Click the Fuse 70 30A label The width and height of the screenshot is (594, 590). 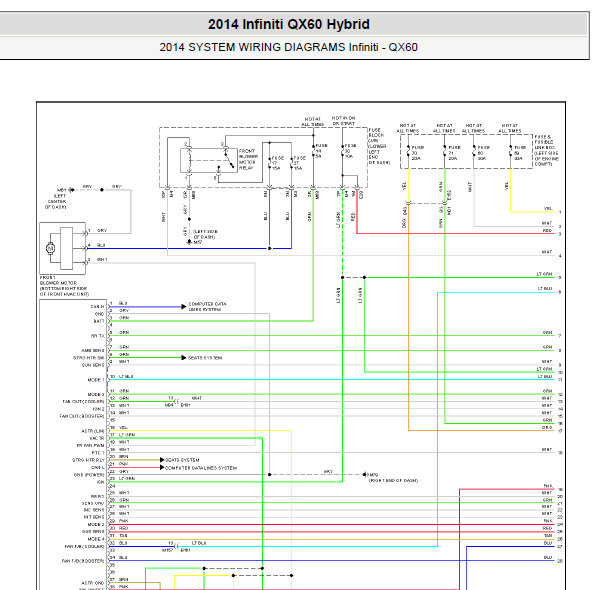click(417, 153)
